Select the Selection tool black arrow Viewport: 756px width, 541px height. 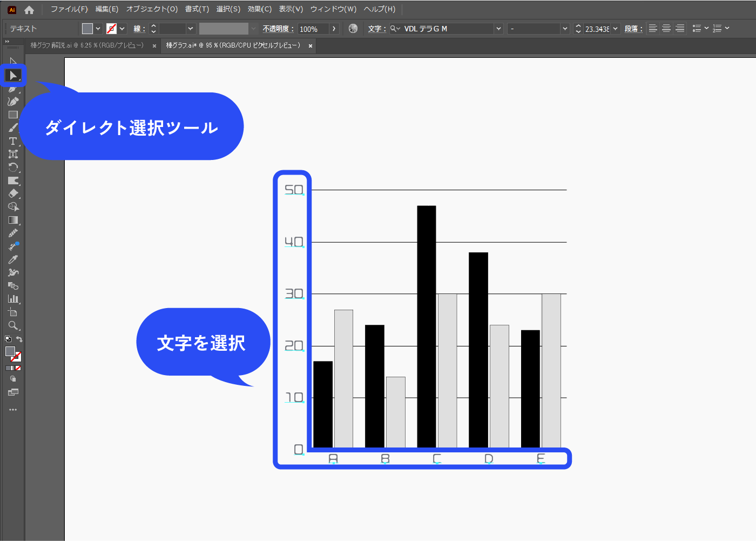(13, 61)
